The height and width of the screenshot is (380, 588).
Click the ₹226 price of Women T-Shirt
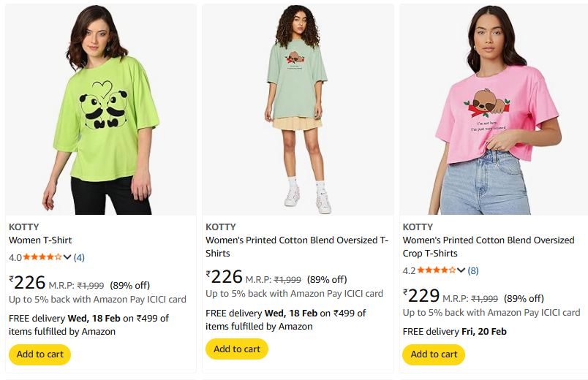(x=28, y=283)
